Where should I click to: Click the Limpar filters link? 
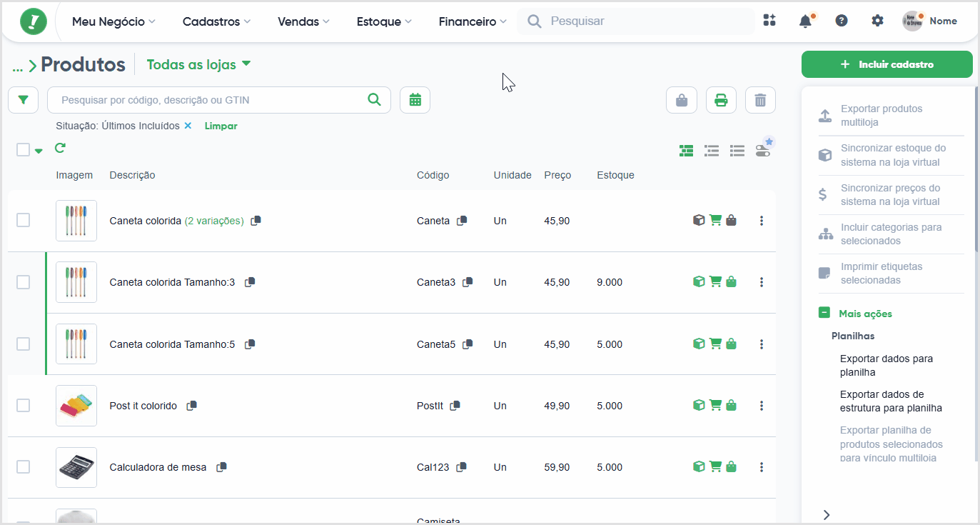221,126
